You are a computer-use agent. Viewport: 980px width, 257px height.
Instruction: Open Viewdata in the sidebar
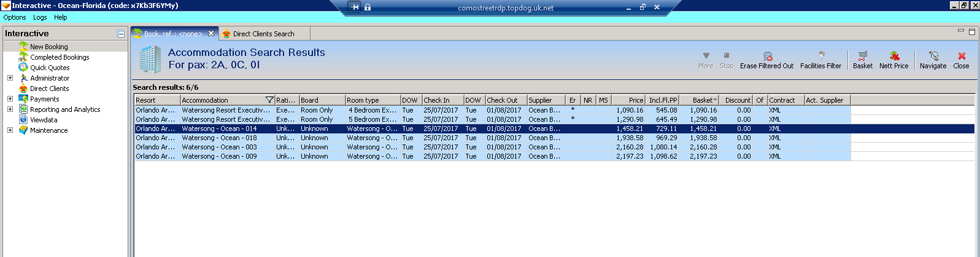coord(44,119)
